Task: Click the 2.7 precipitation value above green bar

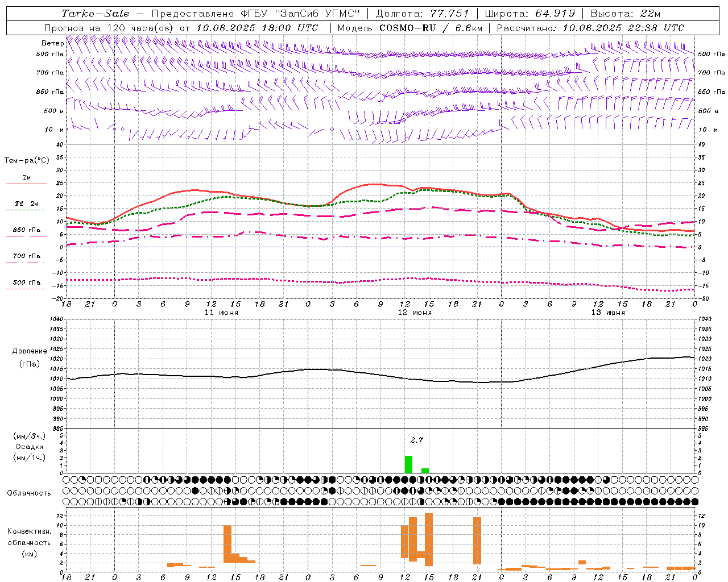Action: click(x=417, y=440)
